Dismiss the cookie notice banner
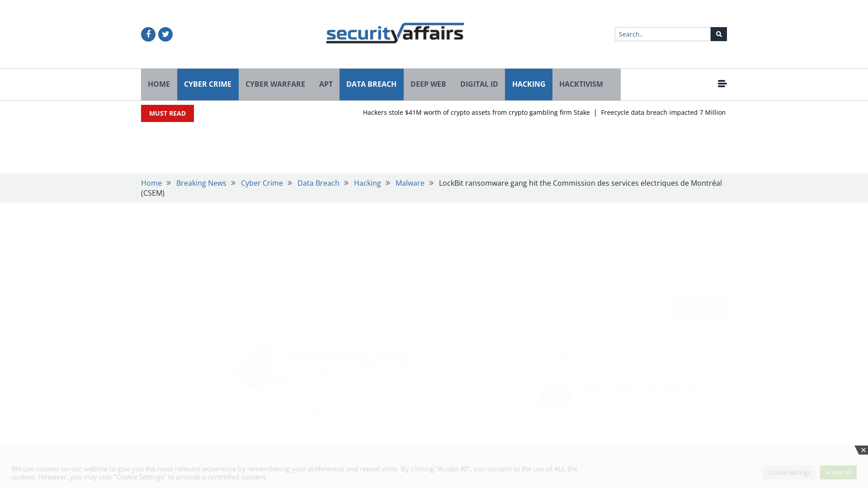This screenshot has width=868, height=488. (863, 450)
